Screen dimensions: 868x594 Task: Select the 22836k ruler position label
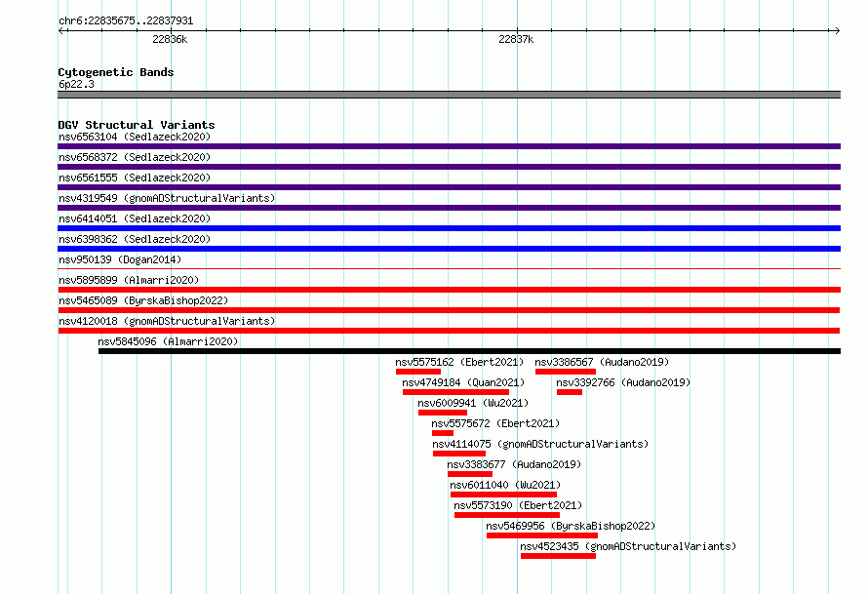pyautogui.click(x=170, y=39)
